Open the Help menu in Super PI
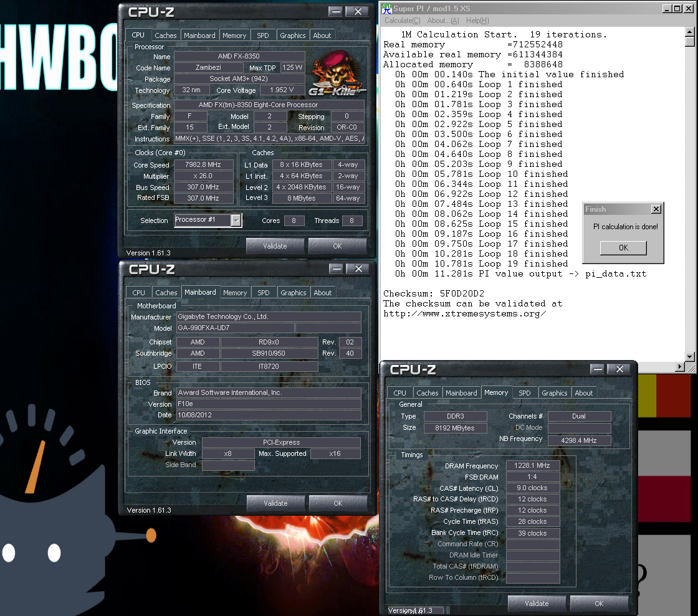698x616 pixels. (x=477, y=21)
